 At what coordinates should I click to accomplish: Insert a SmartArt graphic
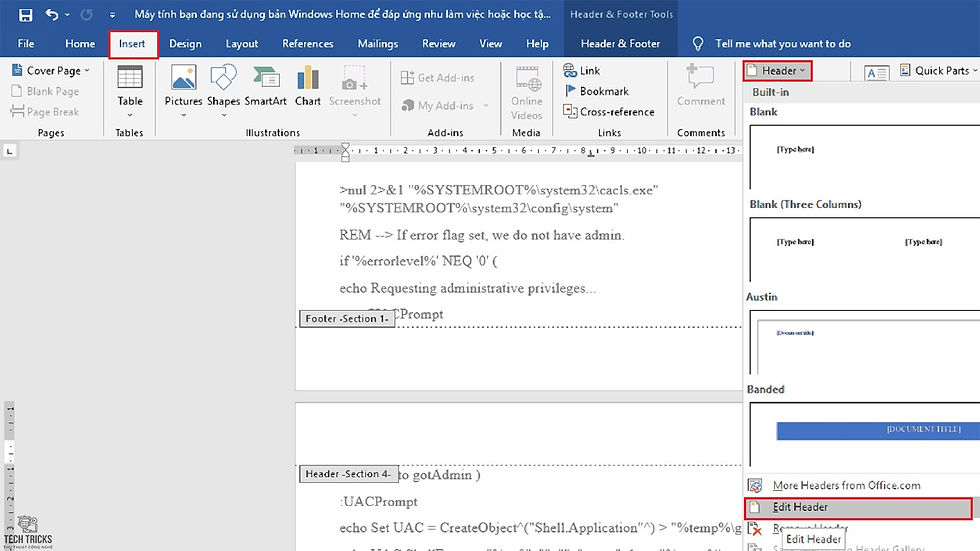point(266,86)
